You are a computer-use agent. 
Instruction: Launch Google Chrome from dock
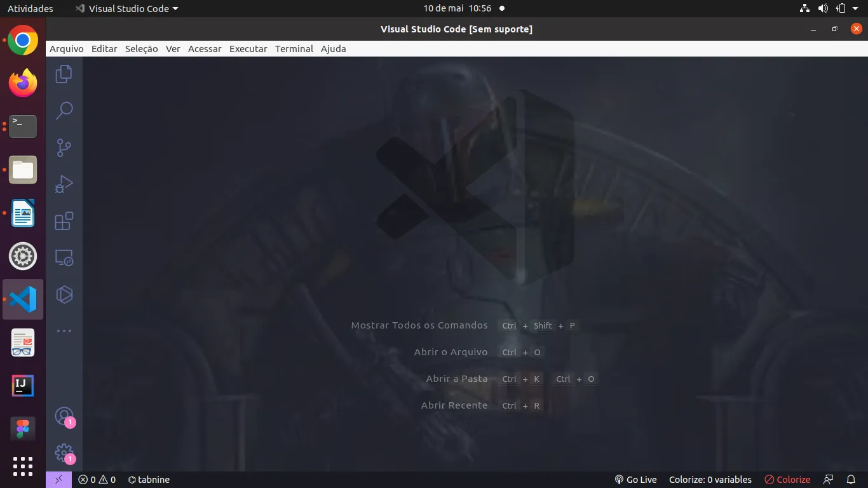click(23, 41)
